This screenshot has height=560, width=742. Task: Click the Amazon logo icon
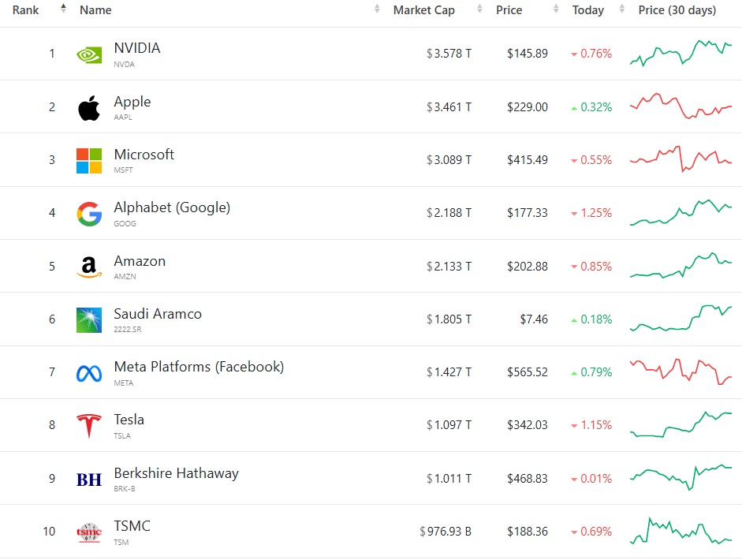pyautogui.click(x=88, y=267)
